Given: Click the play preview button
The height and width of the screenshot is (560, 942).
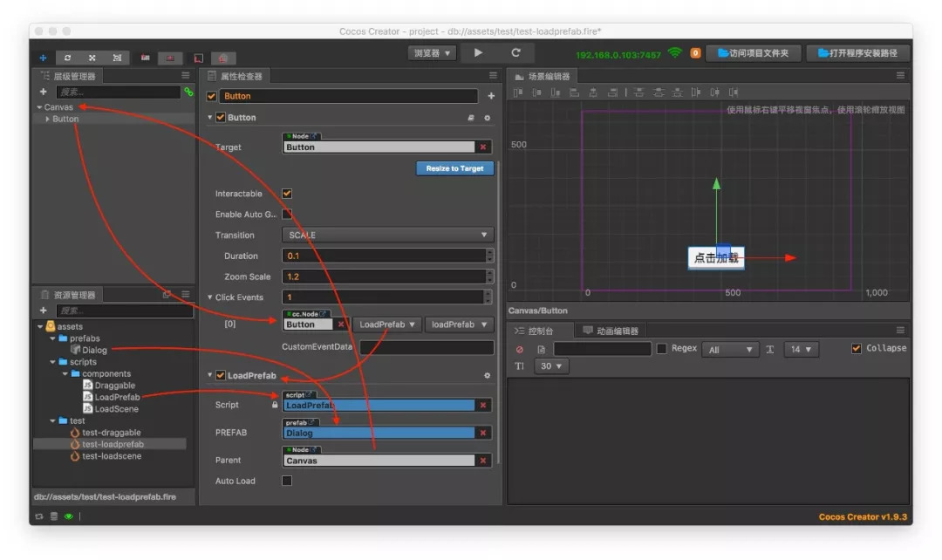Looking at the screenshot, I should (x=478, y=53).
